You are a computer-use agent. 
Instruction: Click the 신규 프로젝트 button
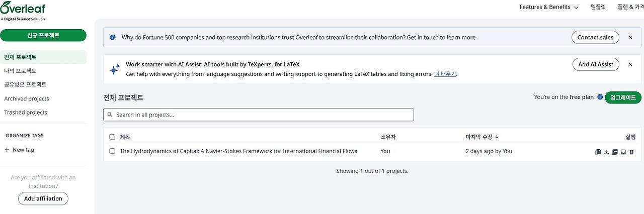43,35
